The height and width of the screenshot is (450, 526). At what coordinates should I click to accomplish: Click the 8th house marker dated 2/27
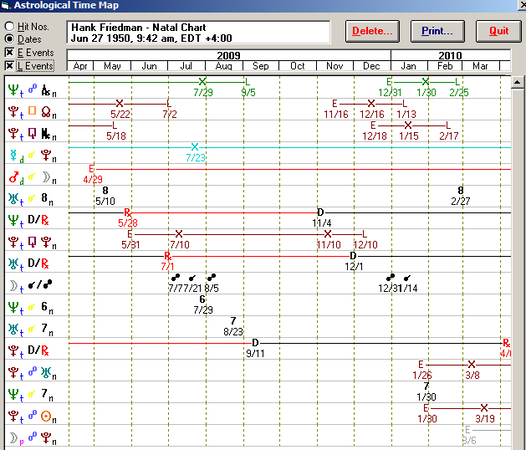[x=461, y=191]
